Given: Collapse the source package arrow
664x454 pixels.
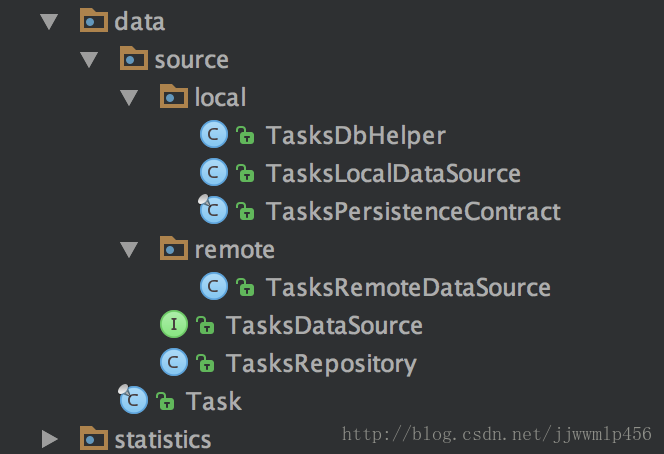Looking at the screenshot, I should (x=89, y=59).
